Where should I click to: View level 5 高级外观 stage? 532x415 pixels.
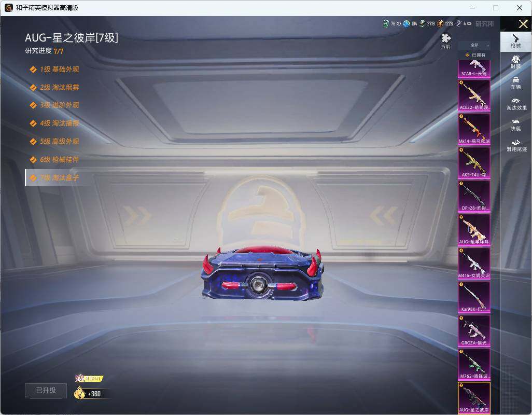coord(55,141)
